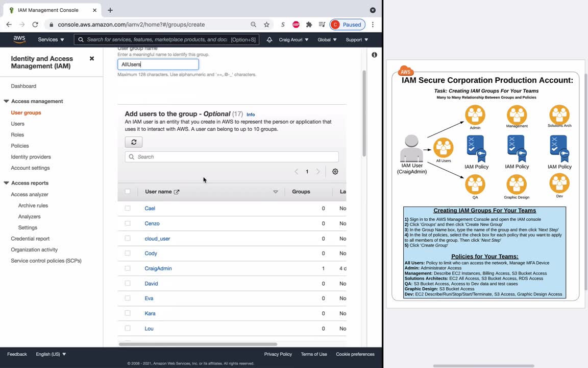
Task: Go to next page of users
Action: [x=318, y=172]
